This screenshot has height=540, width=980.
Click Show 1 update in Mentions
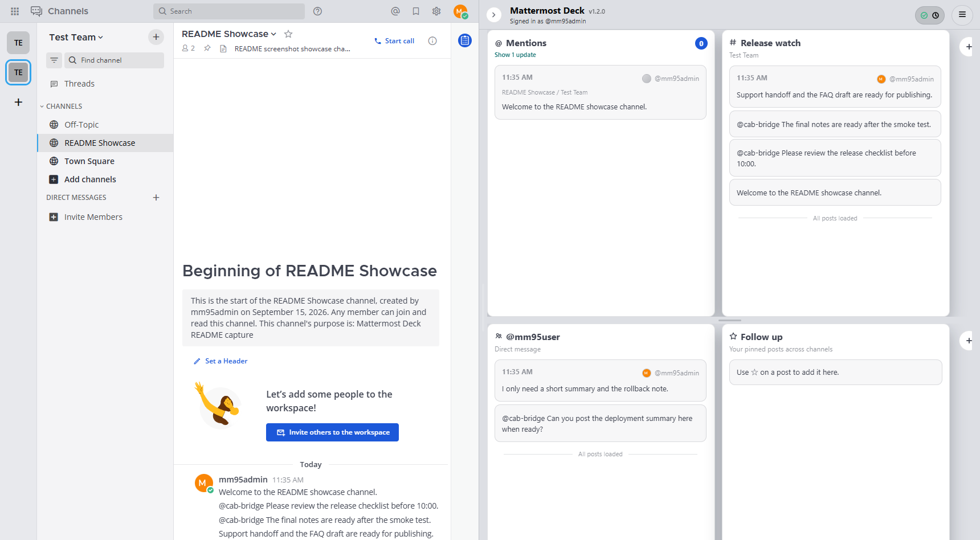(515, 55)
